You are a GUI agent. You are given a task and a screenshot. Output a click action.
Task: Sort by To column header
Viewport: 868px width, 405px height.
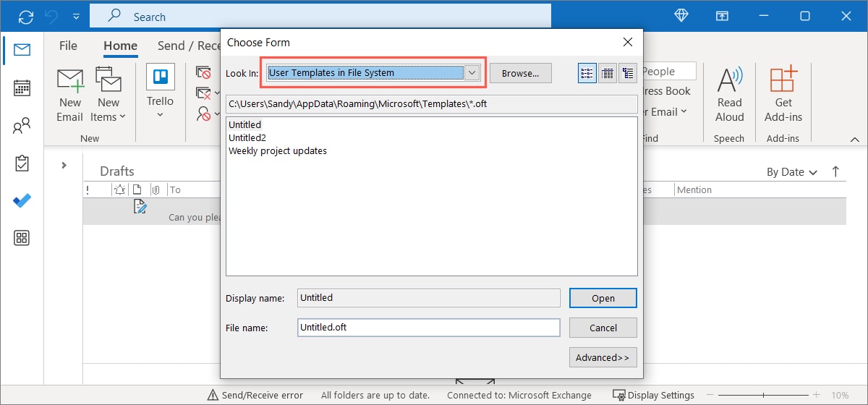coord(175,189)
